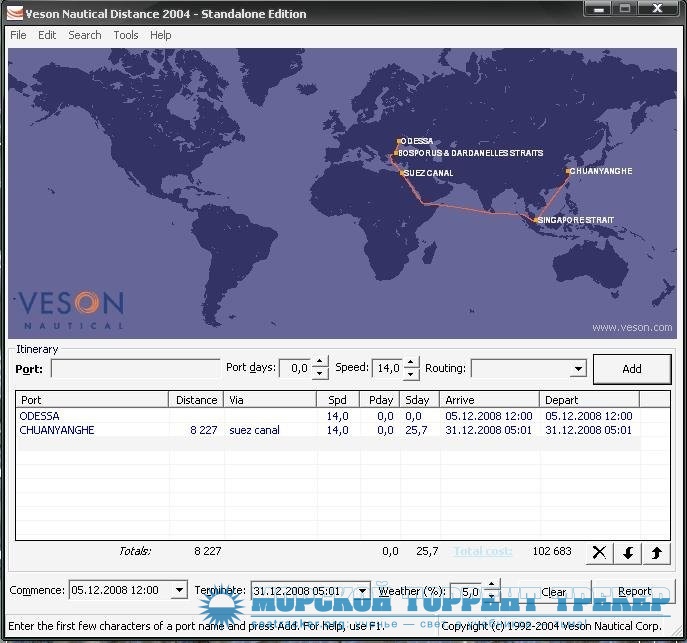The width and height of the screenshot is (687, 643).
Task: Click ODESSA marker on the map
Action: pyautogui.click(x=399, y=141)
